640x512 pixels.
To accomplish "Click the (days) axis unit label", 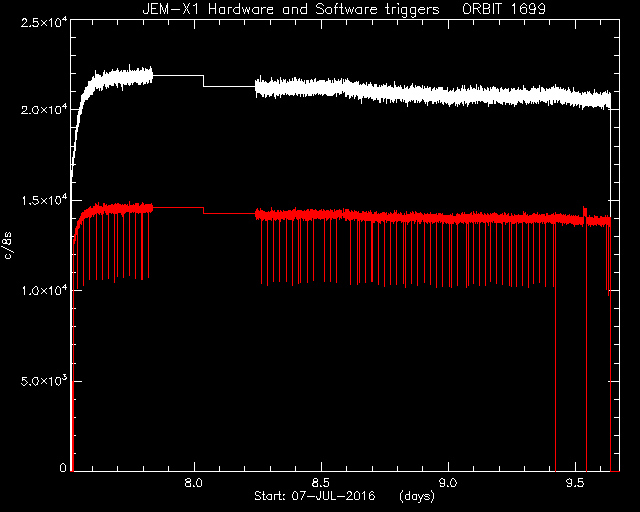I will 417,496.
